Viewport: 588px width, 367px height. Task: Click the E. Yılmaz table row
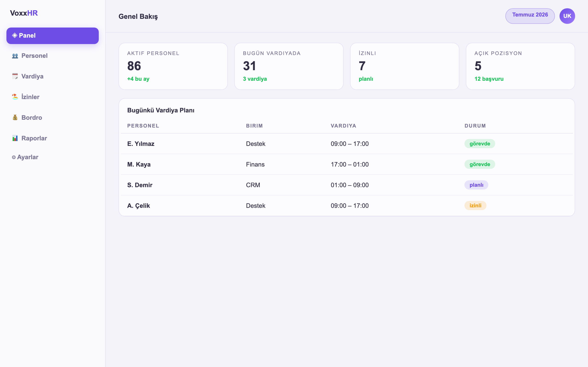pyautogui.click(x=347, y=144)
